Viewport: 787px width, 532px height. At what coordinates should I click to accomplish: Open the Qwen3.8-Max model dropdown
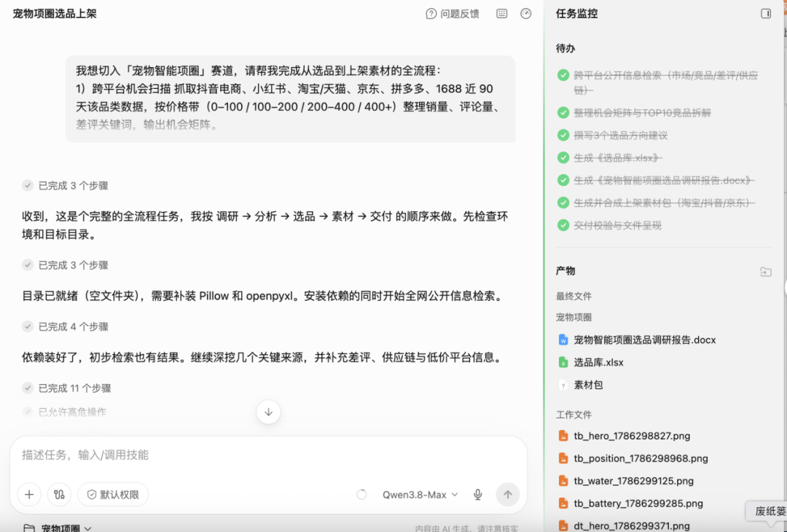click(x=420, y=494)
